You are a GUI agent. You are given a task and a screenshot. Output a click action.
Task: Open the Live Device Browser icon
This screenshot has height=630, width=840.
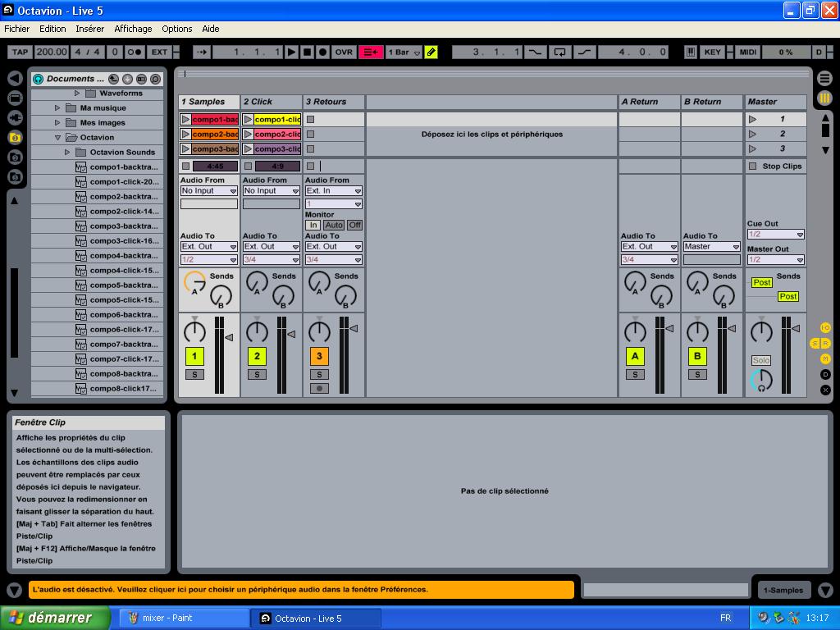[x=15, y=98]
